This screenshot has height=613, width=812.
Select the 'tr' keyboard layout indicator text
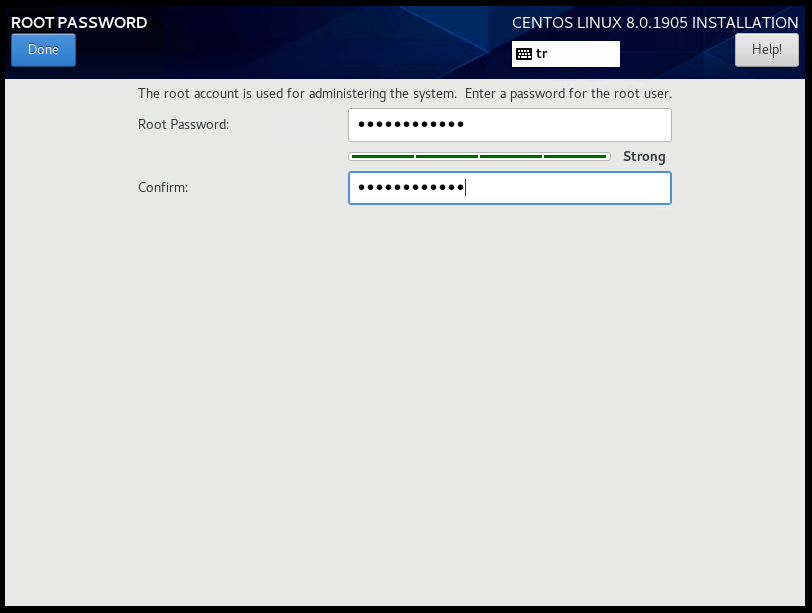tap(542, 54)
